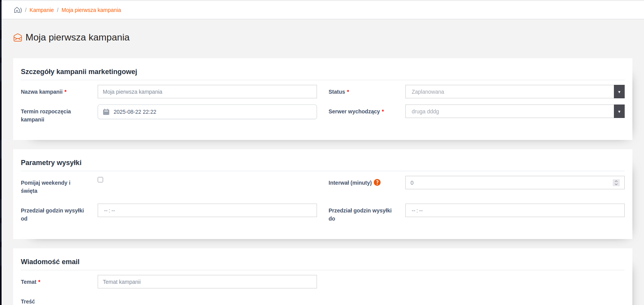Open 'Moja pierwsza kampania' breadcrumb link
The image size is (644, 305).
click(x=91, y=10)
